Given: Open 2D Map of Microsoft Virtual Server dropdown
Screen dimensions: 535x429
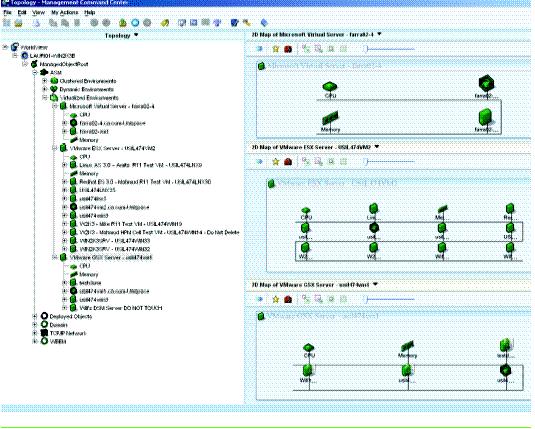Looking at the screenshot, I should coord(379,34).
